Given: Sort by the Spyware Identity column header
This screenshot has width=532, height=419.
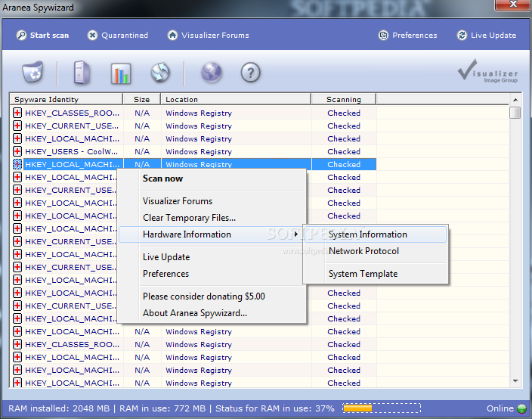Looking at the screenshot, I should 66,100.
